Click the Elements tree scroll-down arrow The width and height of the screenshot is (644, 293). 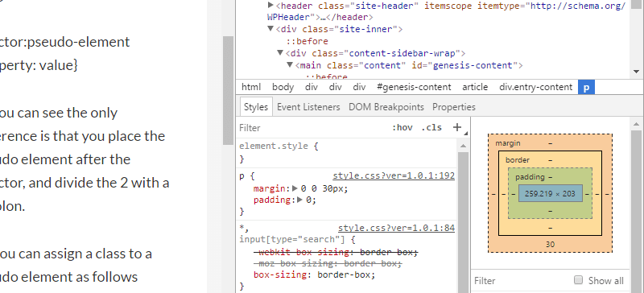[637, 72]
